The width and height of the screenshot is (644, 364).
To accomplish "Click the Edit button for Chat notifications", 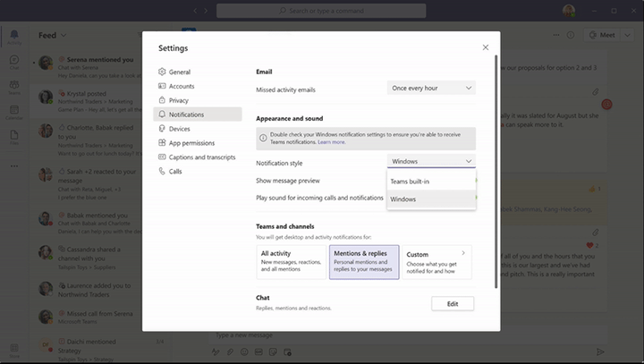I will point(453,304).
